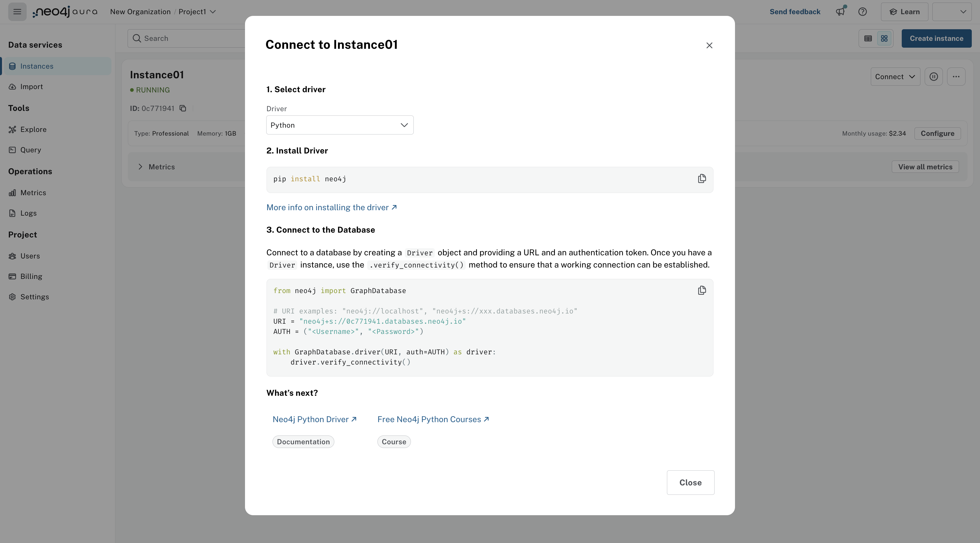Open the three-dot more options menu
Viewport: 980px width, 543px height.
tap(956, 77)
